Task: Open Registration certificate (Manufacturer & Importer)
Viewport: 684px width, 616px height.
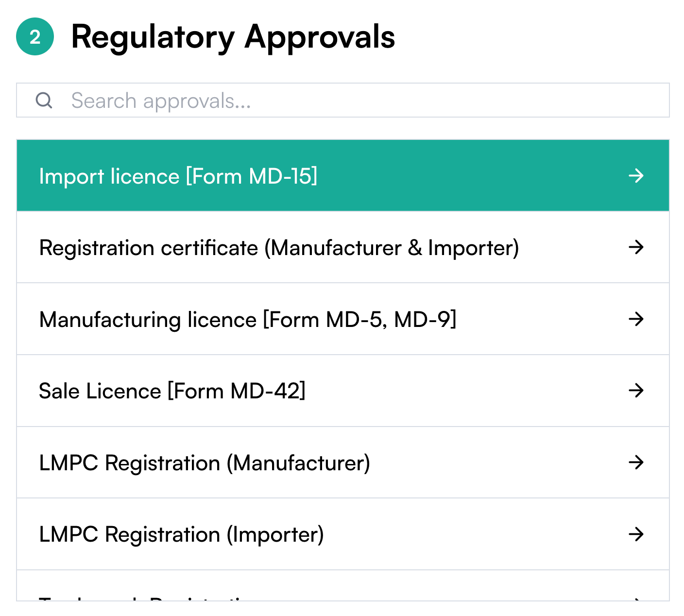Action: (x=343, y=247)
